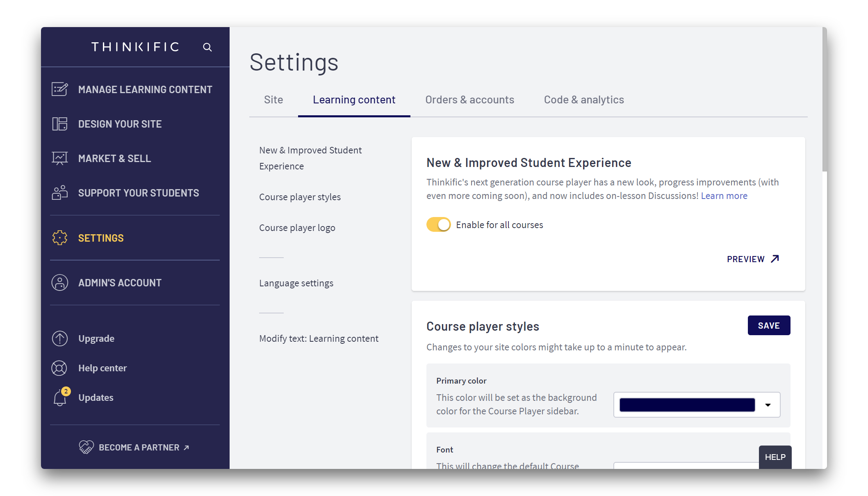Click the Font dropdown field
The height and width of the screenshot is (496, 868).
pos(686,466)
